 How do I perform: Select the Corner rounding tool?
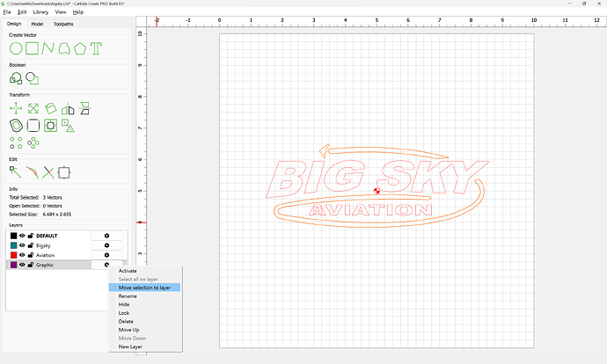33,126
